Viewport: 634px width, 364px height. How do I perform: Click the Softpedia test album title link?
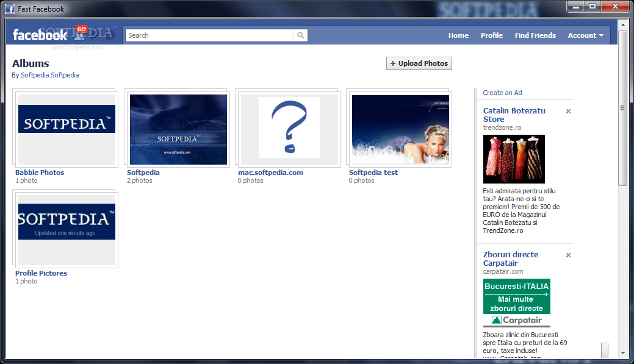click(373, 173)
